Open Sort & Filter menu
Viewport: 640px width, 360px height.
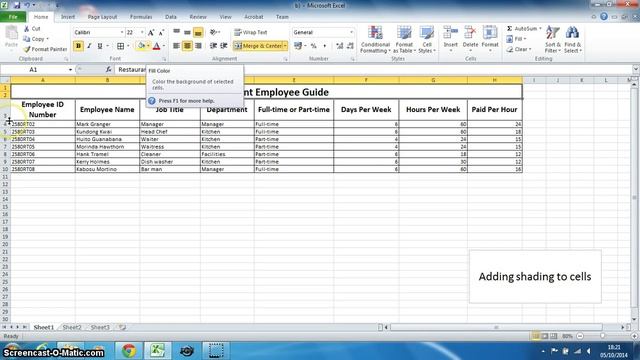(x=553, y=40)
